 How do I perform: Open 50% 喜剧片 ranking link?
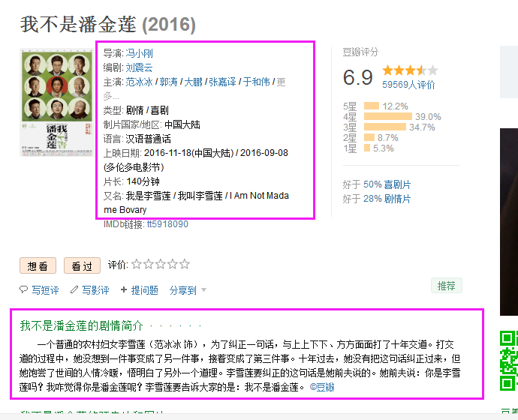coord(387,184)
